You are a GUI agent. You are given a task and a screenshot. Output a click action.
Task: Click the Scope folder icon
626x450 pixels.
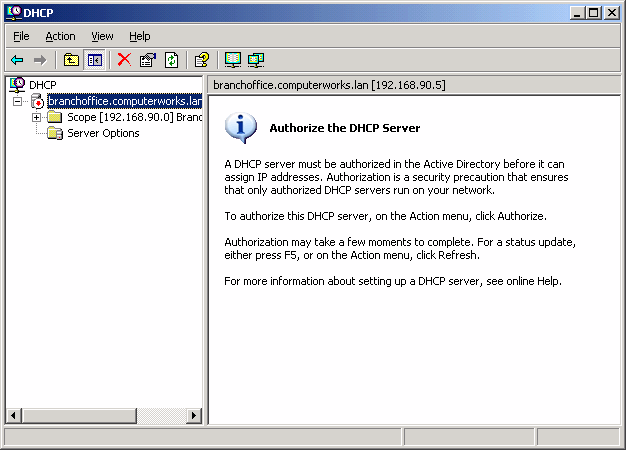click(x=55, y=117)
